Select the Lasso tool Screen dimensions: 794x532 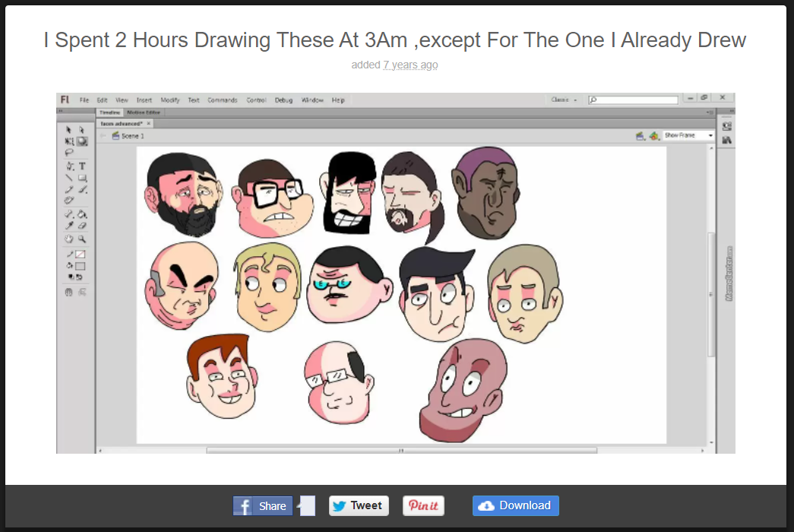tap(69, 153)
